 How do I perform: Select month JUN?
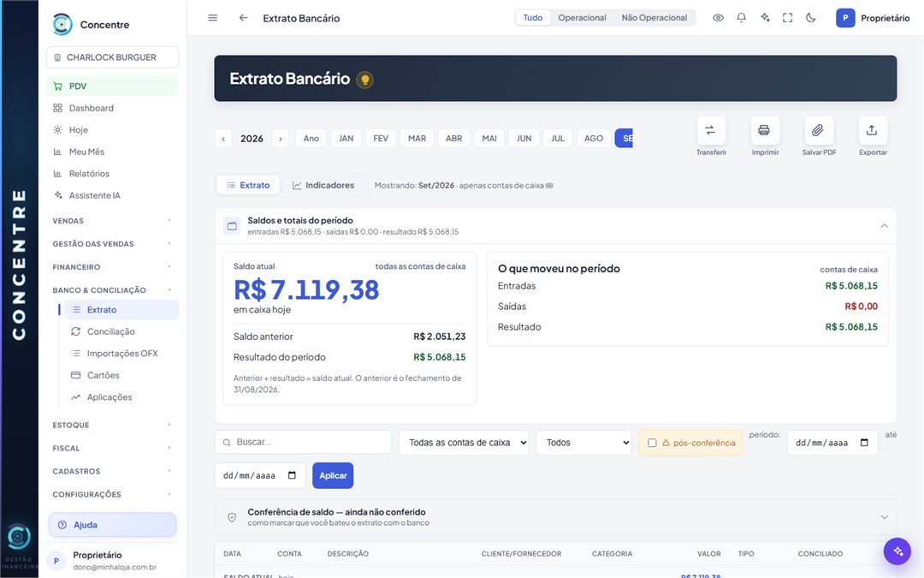(x=524, y=139)
